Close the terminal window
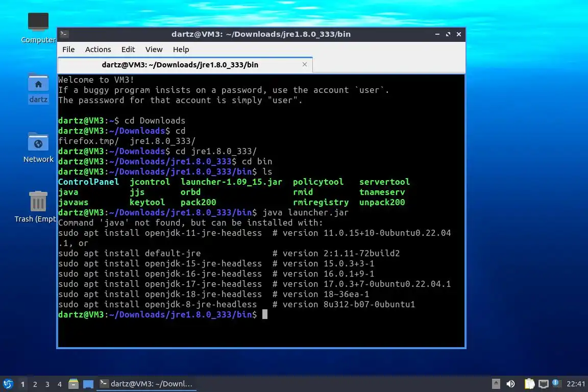 [459, 34]
